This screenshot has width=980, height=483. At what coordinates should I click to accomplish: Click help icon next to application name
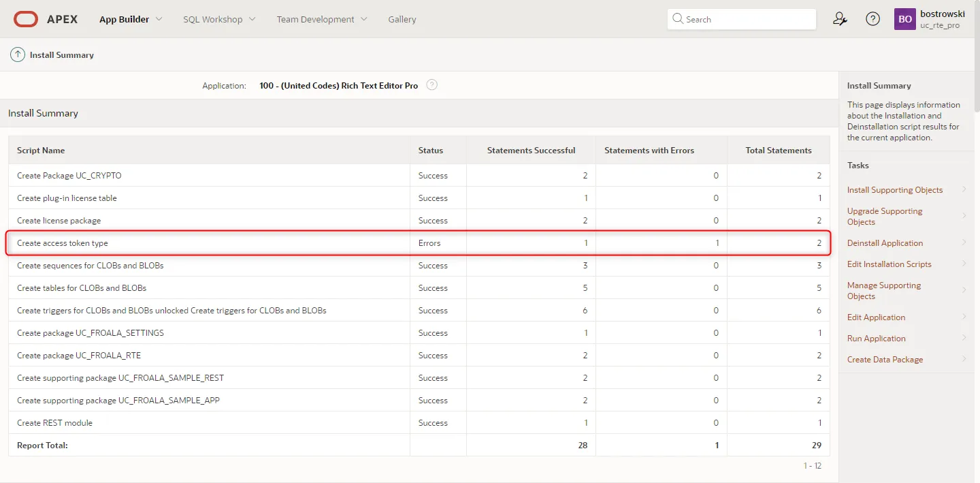pyautogui.click(x=431, y=85)
